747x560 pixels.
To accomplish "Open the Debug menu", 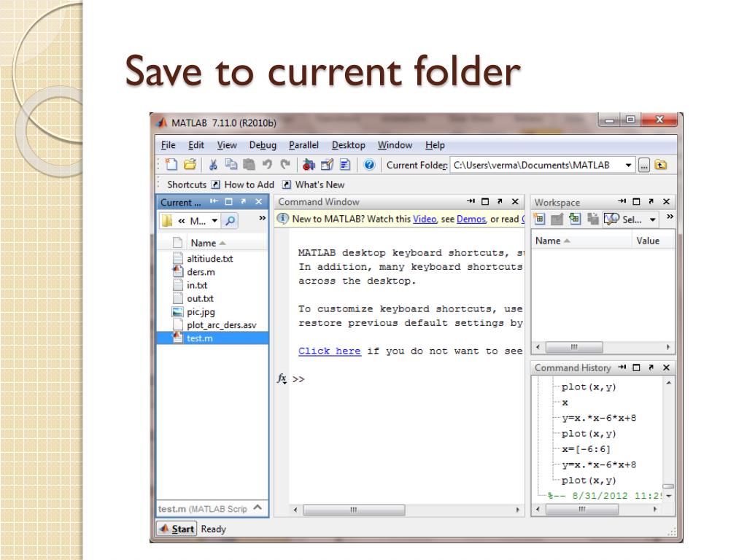I will pos(263,145).
